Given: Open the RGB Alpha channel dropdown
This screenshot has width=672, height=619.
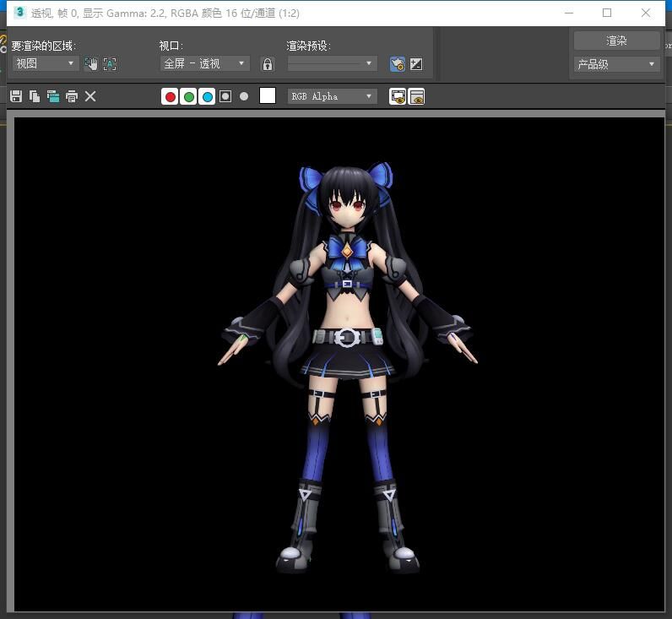Looking at the screenshot, I should click(x=332, y=96).
